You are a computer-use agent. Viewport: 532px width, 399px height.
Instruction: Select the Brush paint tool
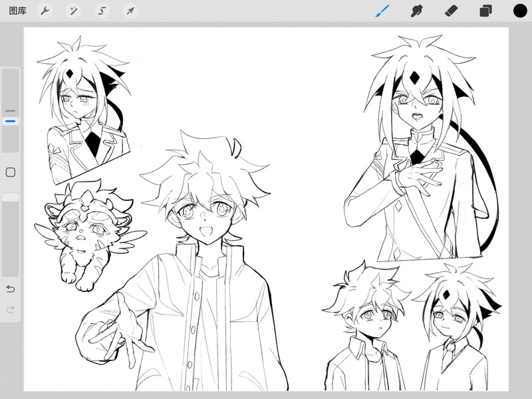[383, 11]
